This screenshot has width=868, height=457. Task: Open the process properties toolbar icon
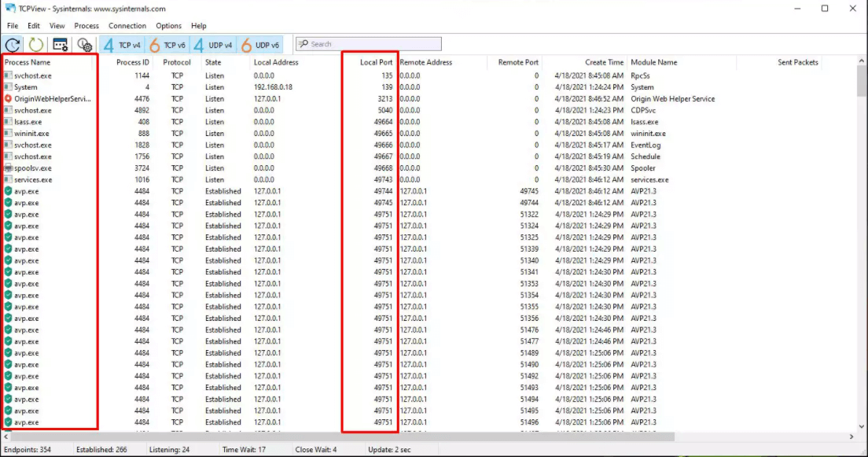pyautogui.click(x=61, y=45)
